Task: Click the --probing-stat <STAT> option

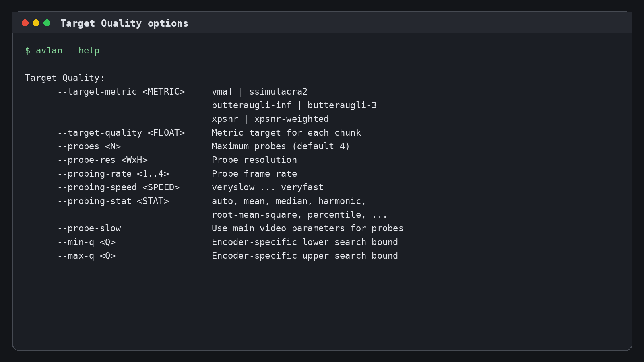Action: point(113,201)
